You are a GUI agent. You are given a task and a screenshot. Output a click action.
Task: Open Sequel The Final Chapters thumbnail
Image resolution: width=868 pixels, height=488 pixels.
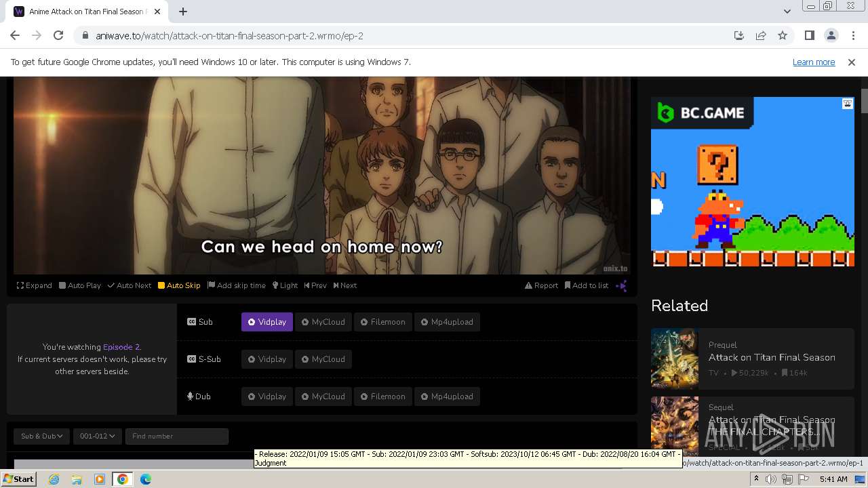(675, 426)
